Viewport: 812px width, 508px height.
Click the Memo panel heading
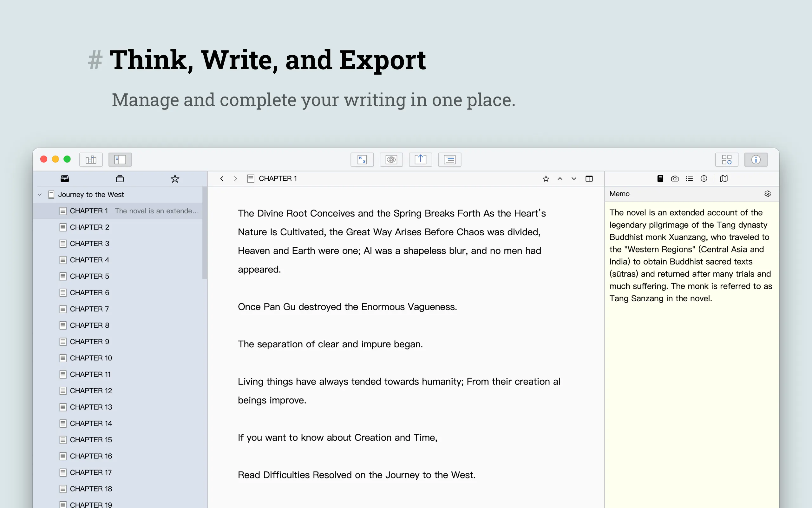pyautogui.click(x=619, y=194)
